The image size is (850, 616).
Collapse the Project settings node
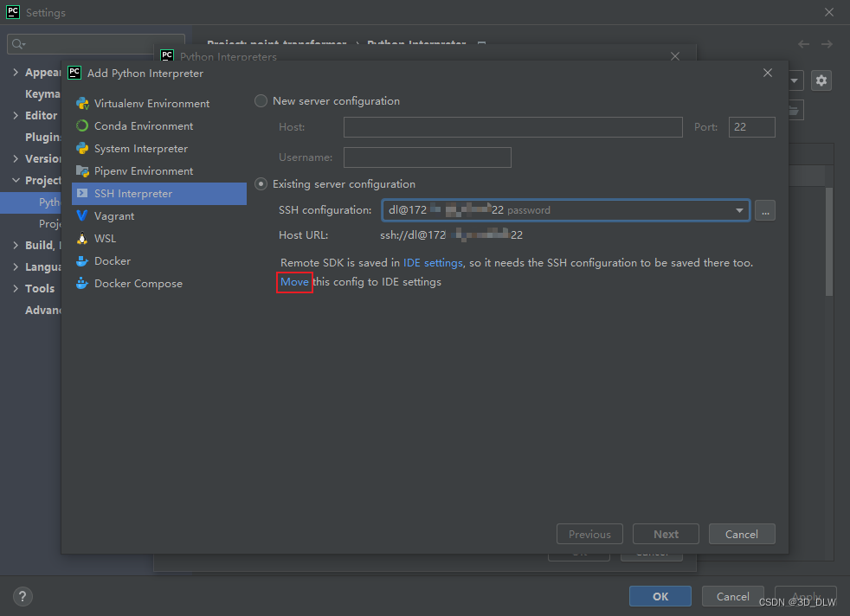pyautogui.click(x=16, y=181)
